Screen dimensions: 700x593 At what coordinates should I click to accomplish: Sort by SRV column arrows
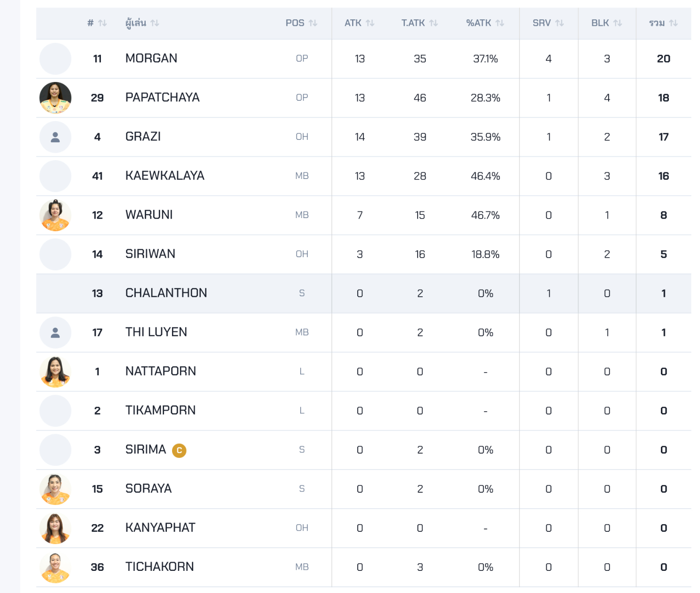(560, 23)
